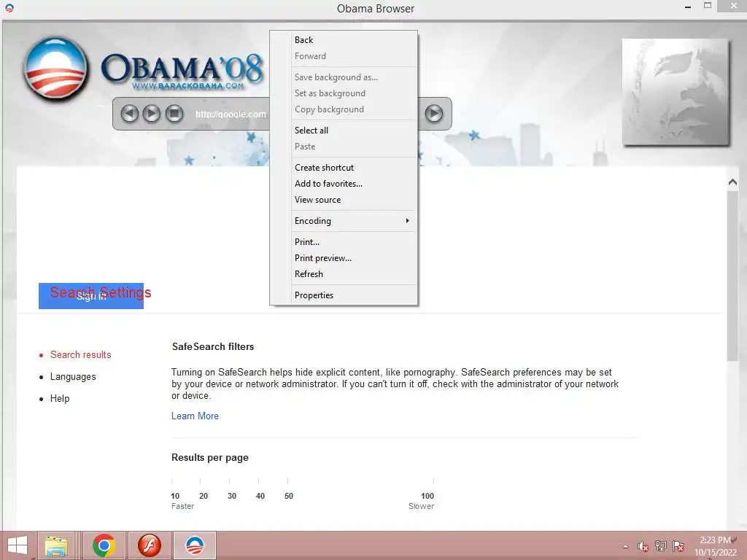
Task: Click the page scrollbar up arrow
Action: 732,182
